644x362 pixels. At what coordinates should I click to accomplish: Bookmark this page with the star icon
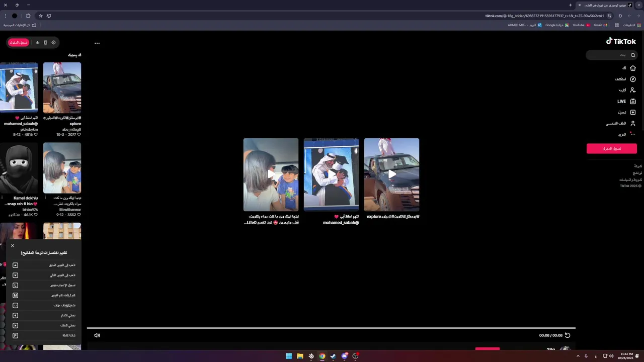[x=41, y=16]
